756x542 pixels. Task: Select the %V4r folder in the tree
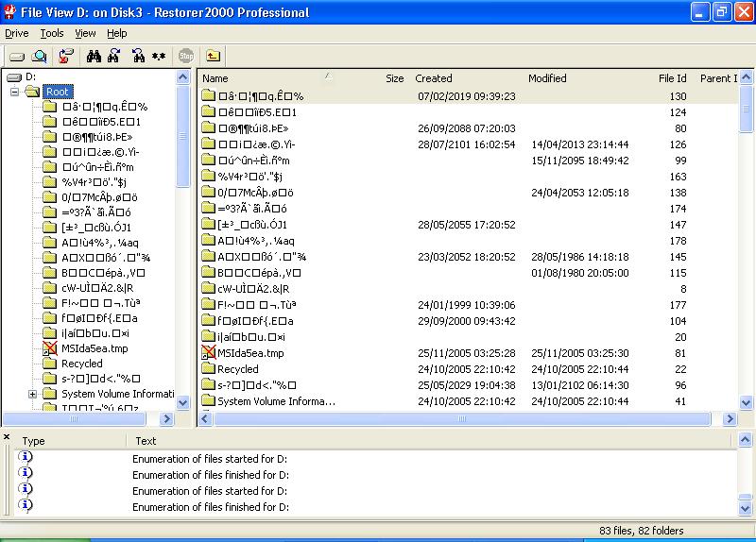coord(94,182)
